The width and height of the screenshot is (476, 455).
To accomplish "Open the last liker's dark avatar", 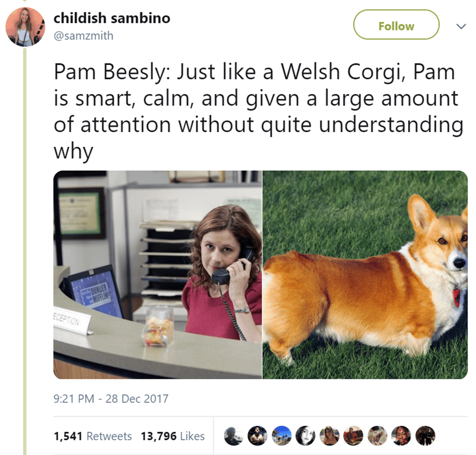I will (x=425, y=436).
